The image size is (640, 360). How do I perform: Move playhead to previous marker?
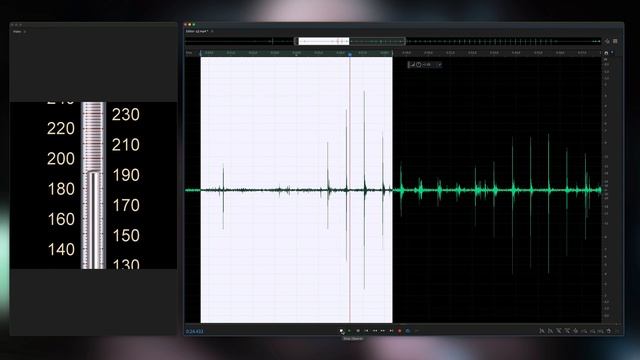(x=366, y=331)
